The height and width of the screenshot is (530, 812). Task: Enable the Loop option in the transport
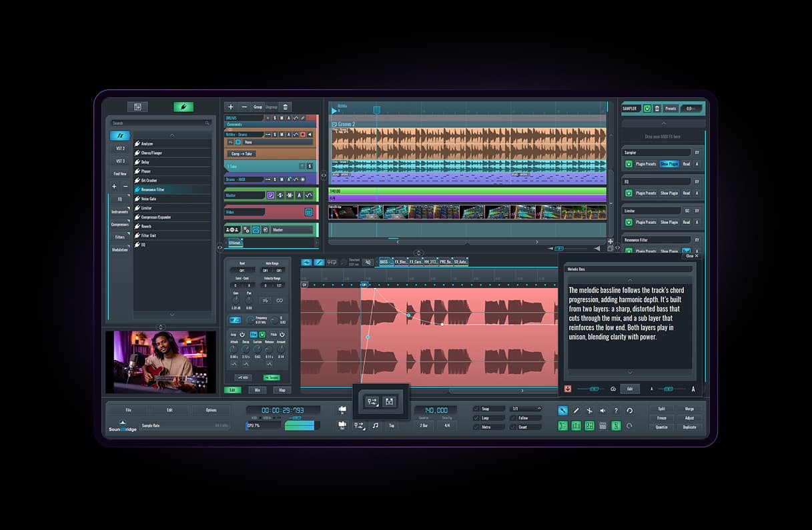tap(475, 418)
